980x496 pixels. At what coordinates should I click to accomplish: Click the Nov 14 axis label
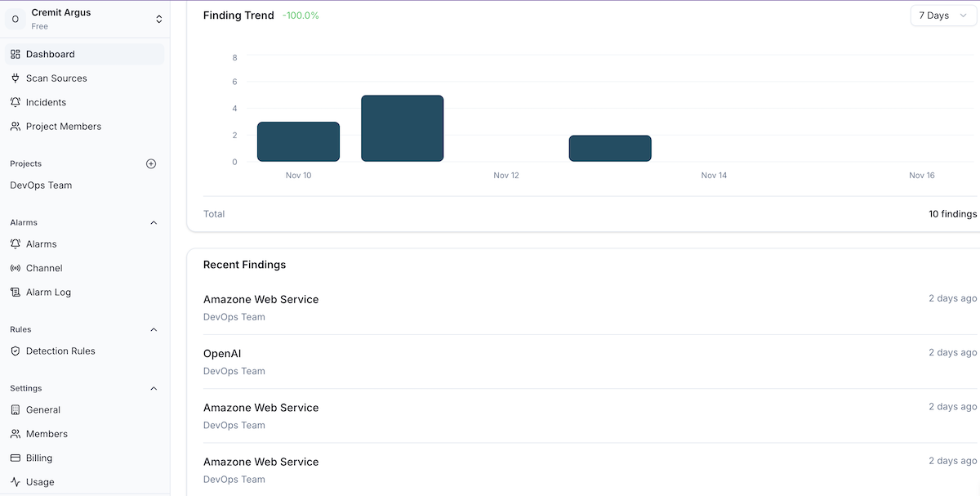(x=714, y=176)
